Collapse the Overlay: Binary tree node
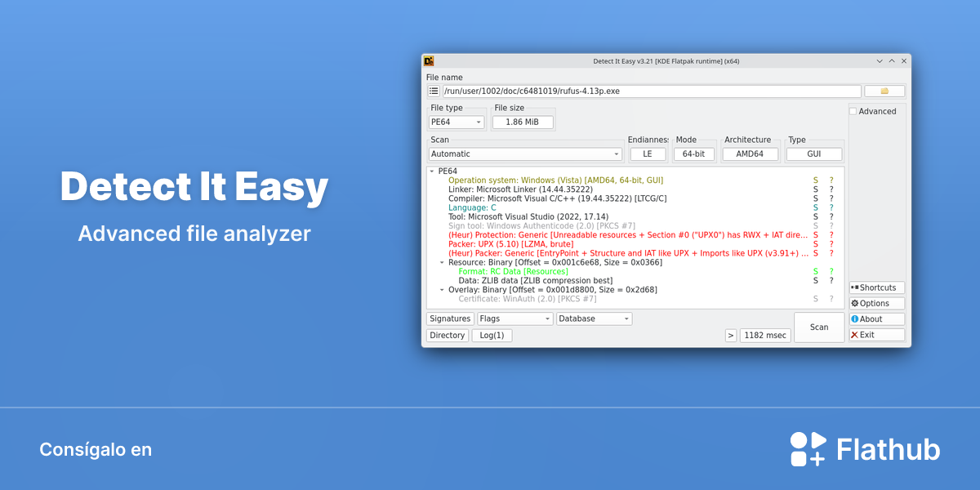Screen dimensions: 980x490 (442, 290)
